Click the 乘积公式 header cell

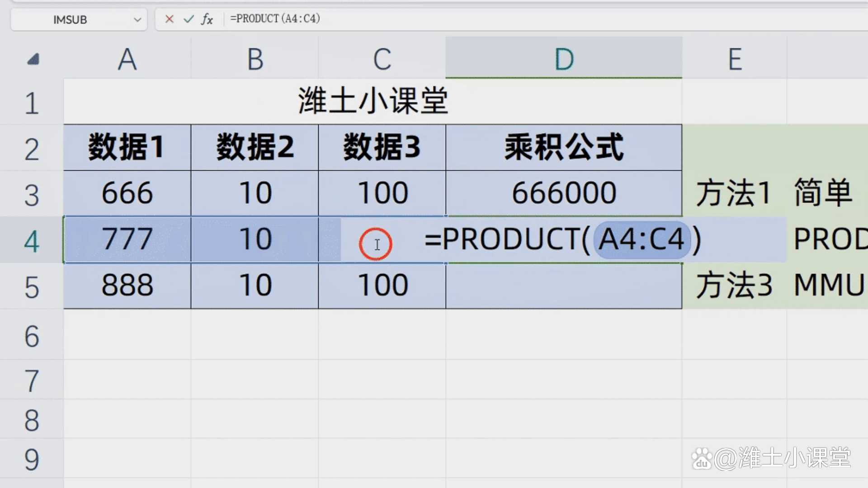point(564,147)
